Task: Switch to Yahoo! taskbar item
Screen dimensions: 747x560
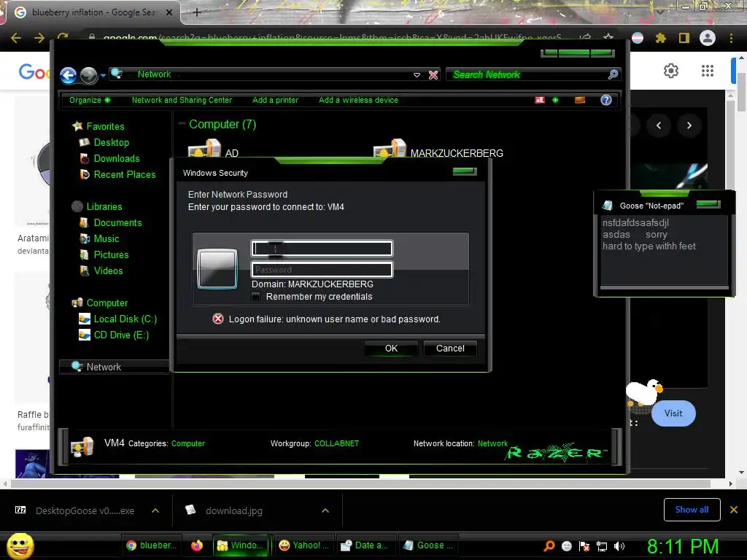Action: (304, 545)
